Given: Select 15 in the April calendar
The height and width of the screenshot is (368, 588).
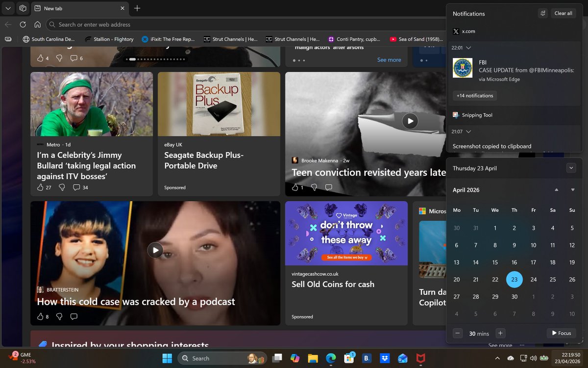Looking at the screenshot, I should [495, 263].
